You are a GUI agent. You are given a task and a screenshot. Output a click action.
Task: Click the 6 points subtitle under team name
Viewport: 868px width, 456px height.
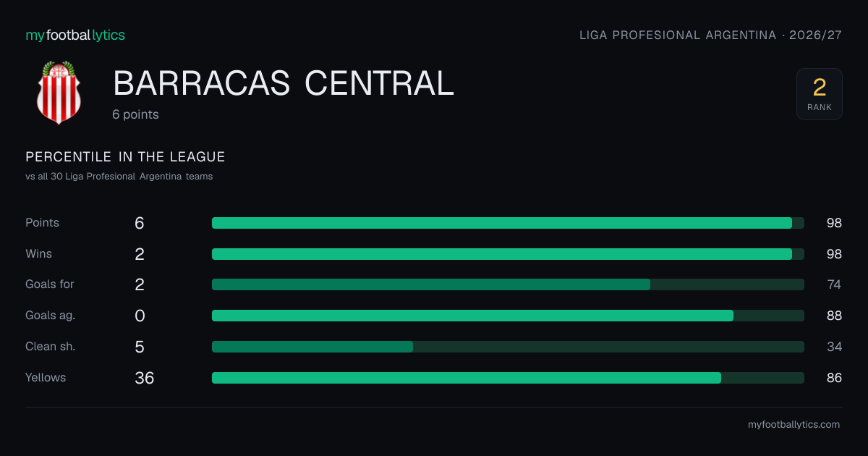135,114
